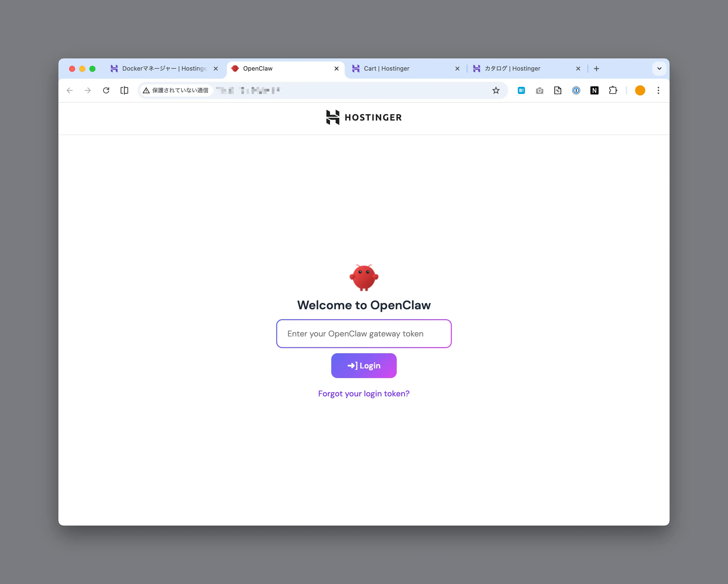Image resolution: width=728 pixels, height=584 pixels.
Task: Focus the OpenClaw gateway token field
Action: [364, 333]
